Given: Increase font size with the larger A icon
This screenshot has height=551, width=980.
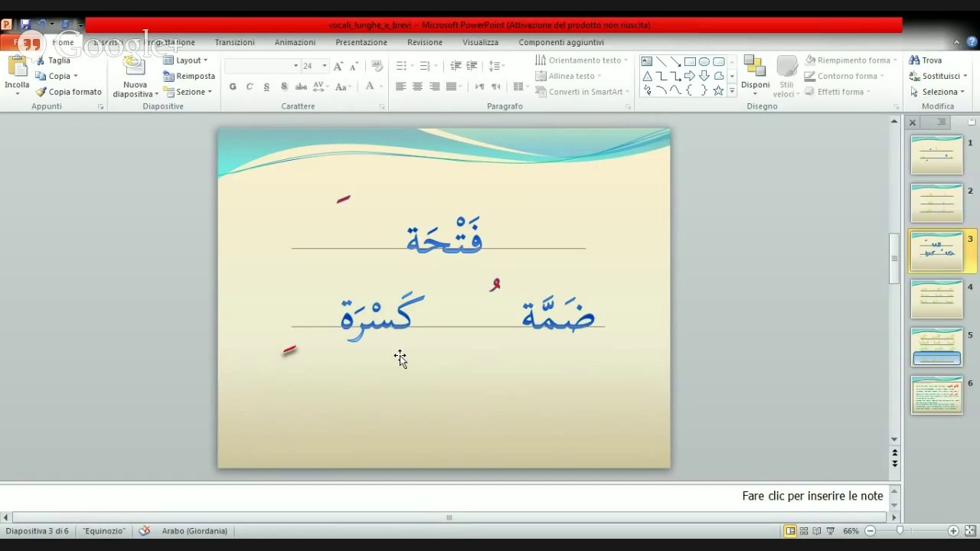Looking at the screenshot, I should coord(338,67).
